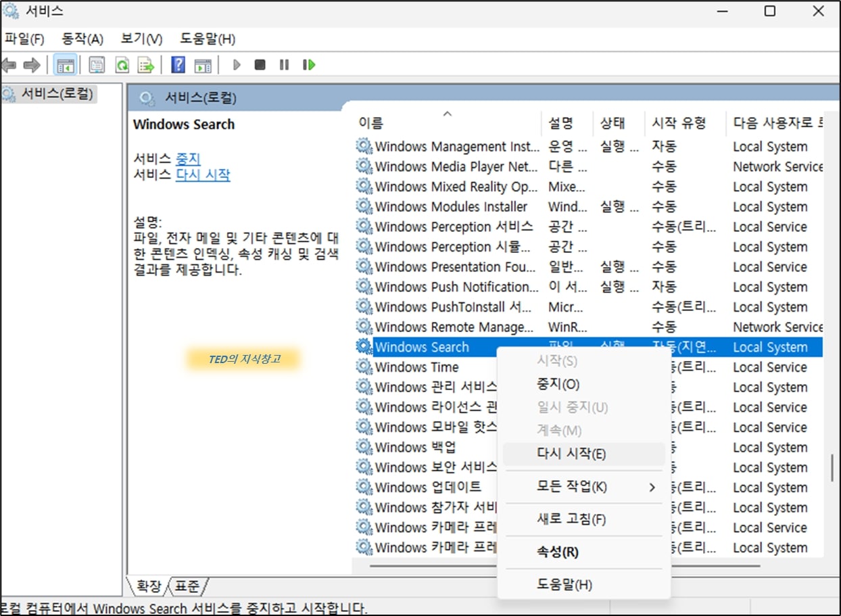Click gear icon of Windows 백업 row
The image size is (841, 616).
[x=364, y=447]
